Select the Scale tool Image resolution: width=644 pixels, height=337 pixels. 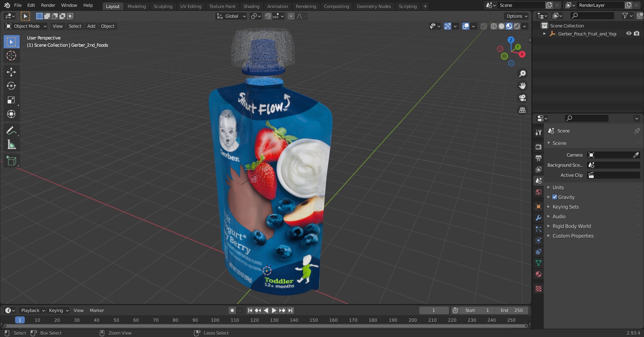(x=11, y=100)
